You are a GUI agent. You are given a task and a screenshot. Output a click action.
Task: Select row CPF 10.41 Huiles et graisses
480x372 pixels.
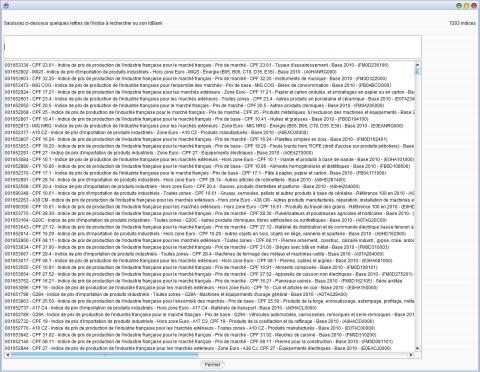point(209,119)
